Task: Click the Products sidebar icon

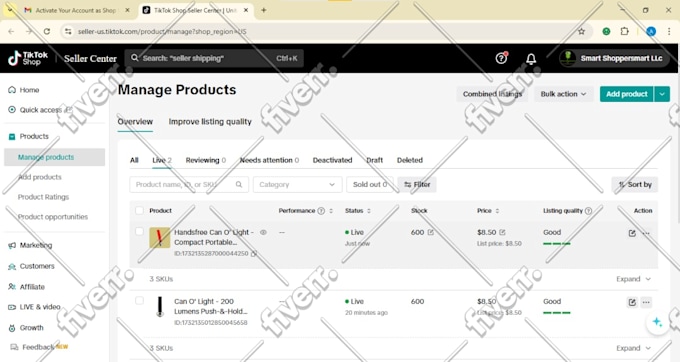Action: (x=12, y=136)
